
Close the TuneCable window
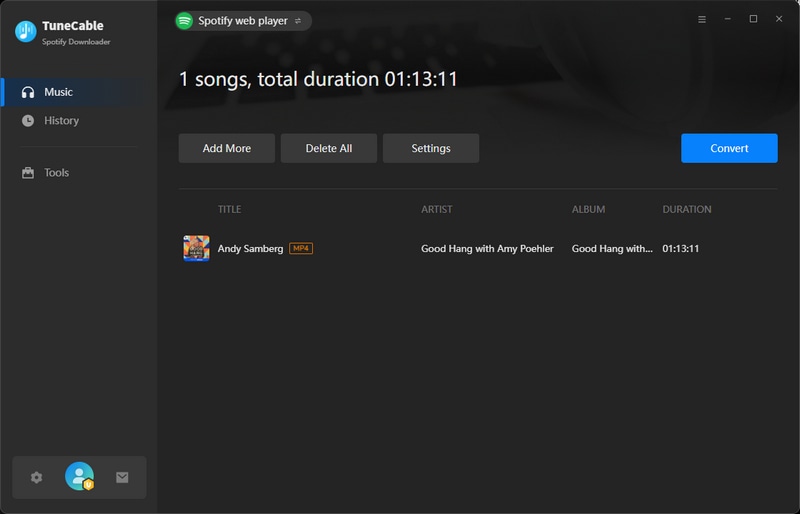[779, 19]
